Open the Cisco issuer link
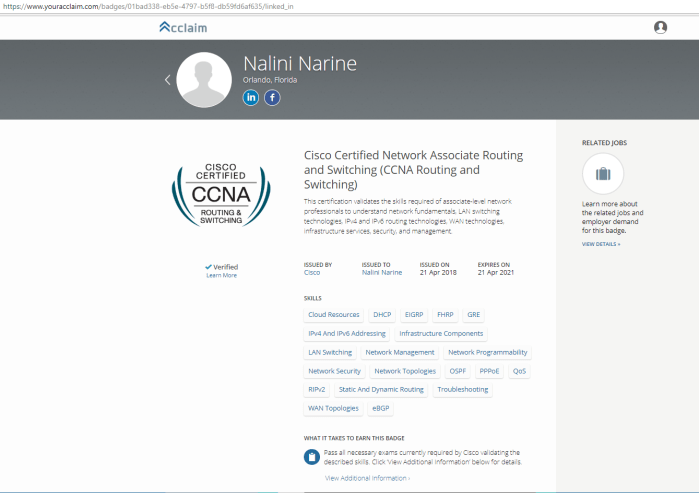699x493 pixels. click(312, 272)
